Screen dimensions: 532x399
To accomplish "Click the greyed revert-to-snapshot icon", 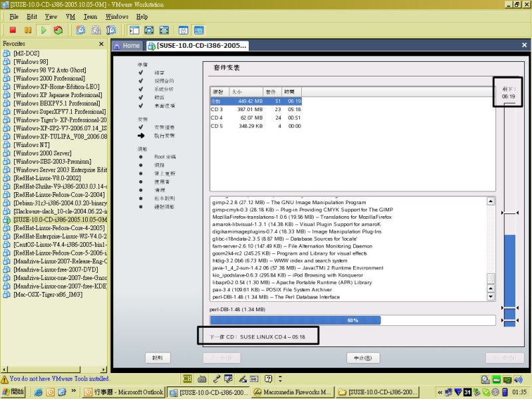I will (96, 30).
